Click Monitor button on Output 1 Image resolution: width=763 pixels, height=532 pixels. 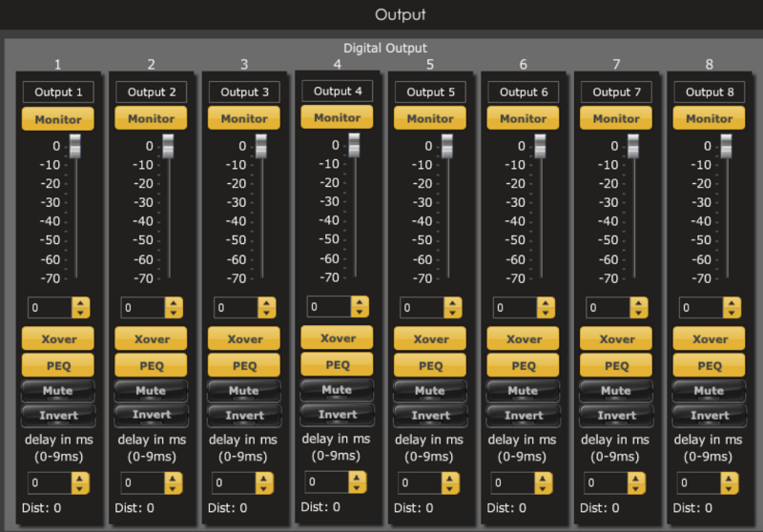pyautogui.click(x=58, y=119)
